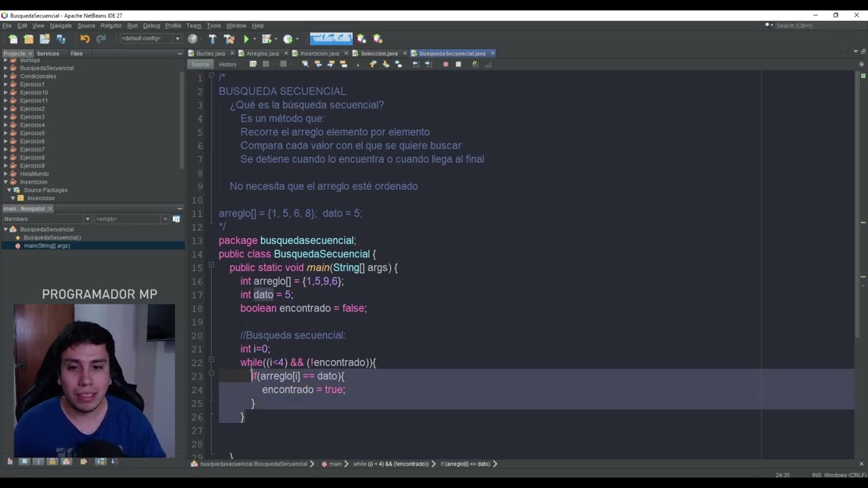This screenshot has width=868, height=488.
Task: Click the New File toolbar icon
Action: tap(12, 39)
